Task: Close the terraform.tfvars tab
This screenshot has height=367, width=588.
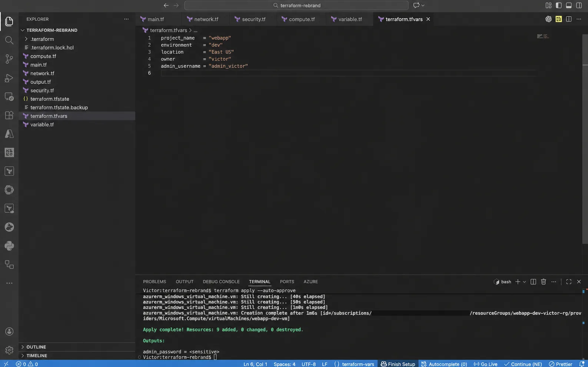Action: pyautogui.click(x=428, y=19)
